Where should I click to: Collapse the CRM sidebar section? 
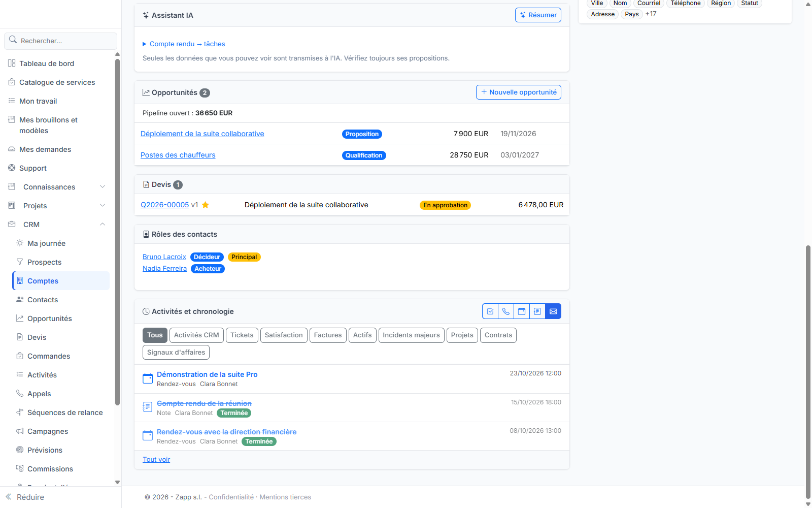(103, 225)
